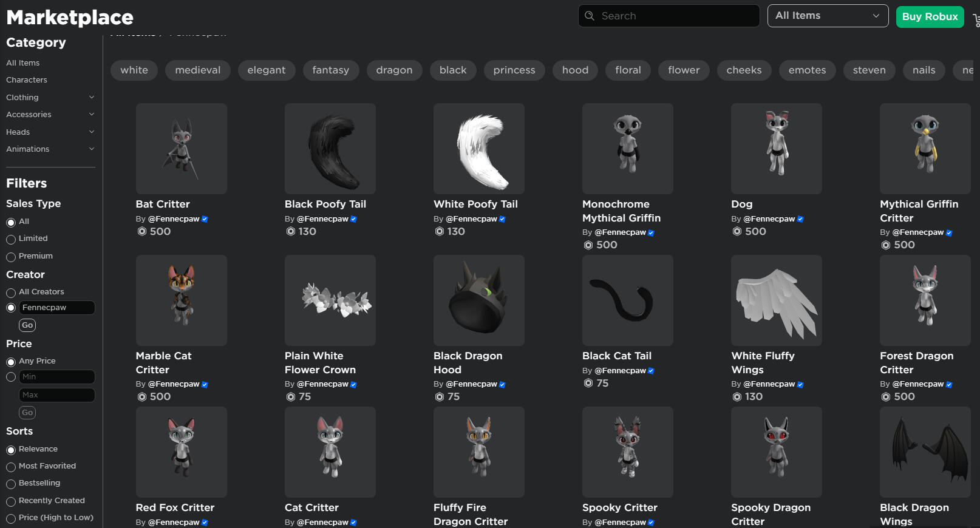Viewport: 980px width, 528px height.
Task: Click the search magnifier icon
Action: coord(589,16)
